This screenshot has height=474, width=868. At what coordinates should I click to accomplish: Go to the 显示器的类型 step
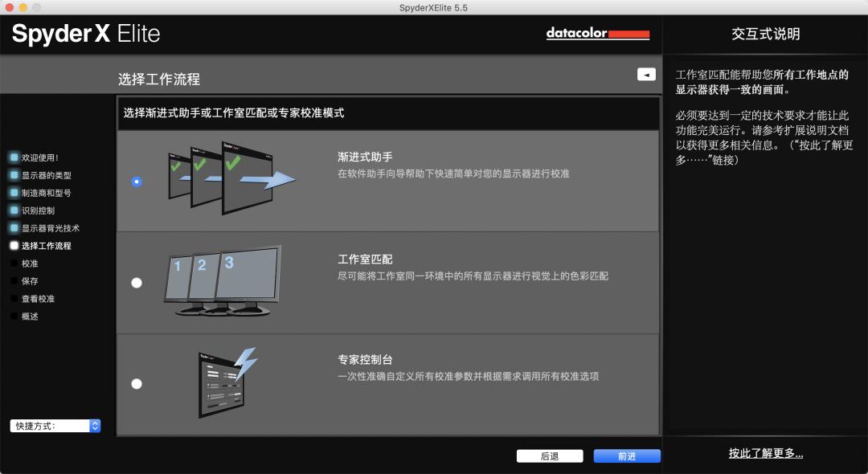[47, 175]
